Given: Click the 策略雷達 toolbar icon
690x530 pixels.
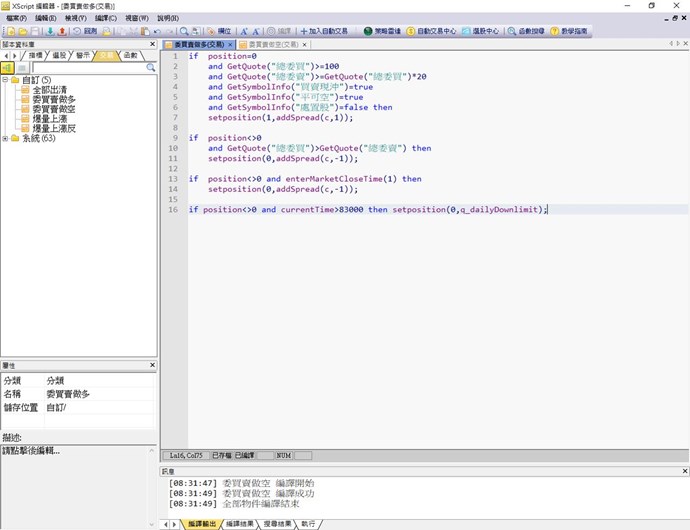Looking at the screenshot, I should (x=381, y=31).
